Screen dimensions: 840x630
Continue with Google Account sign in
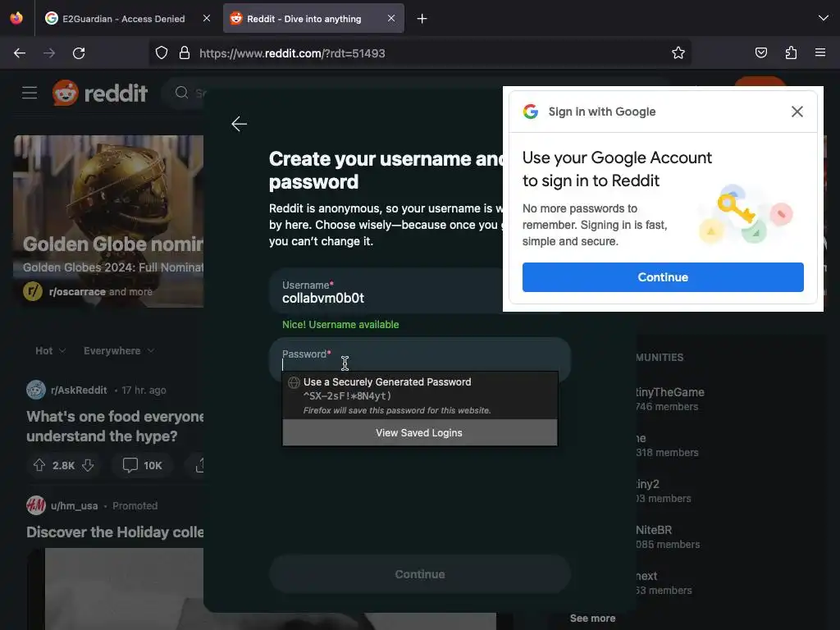tap(663, 277)
